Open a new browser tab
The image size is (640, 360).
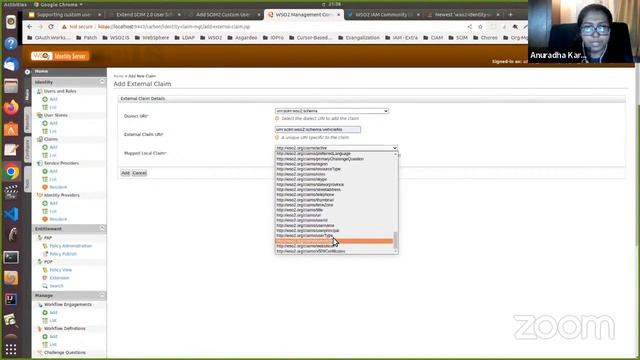coord(510,15)
